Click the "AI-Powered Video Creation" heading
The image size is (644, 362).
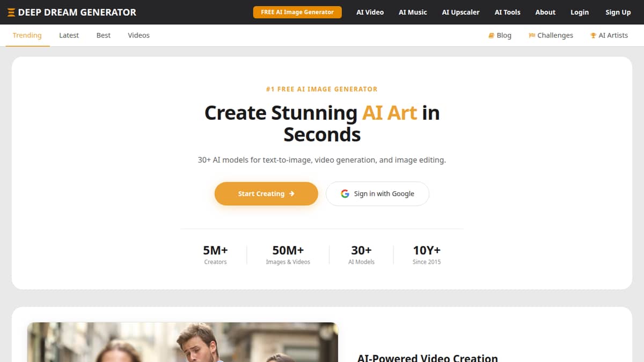click(x=428, y=358)
